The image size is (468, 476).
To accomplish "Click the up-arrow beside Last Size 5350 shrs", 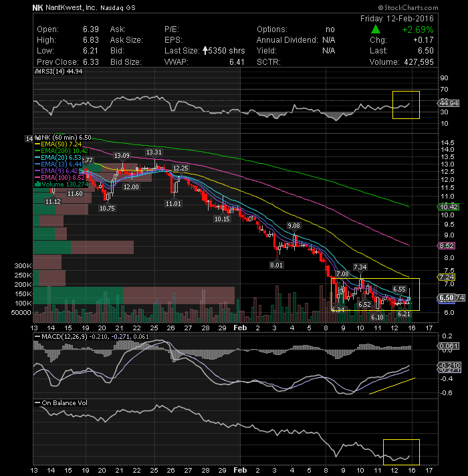I will (x=205, y=50).
